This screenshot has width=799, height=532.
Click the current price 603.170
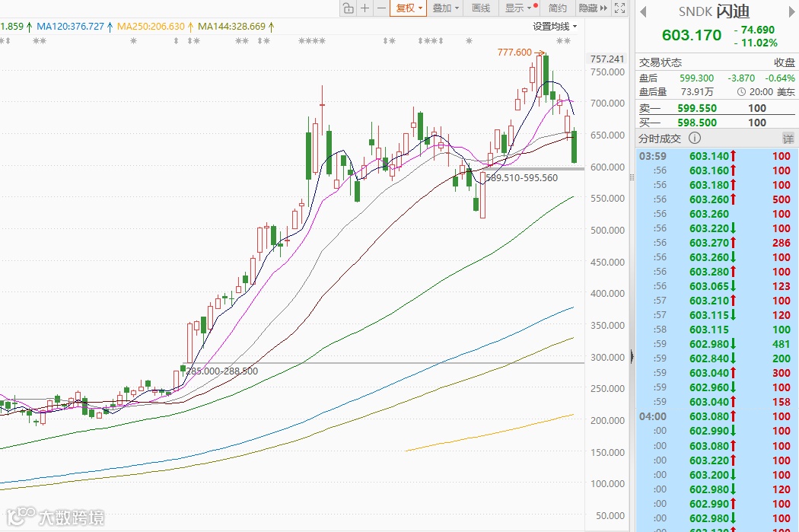(x=692, y=35)
